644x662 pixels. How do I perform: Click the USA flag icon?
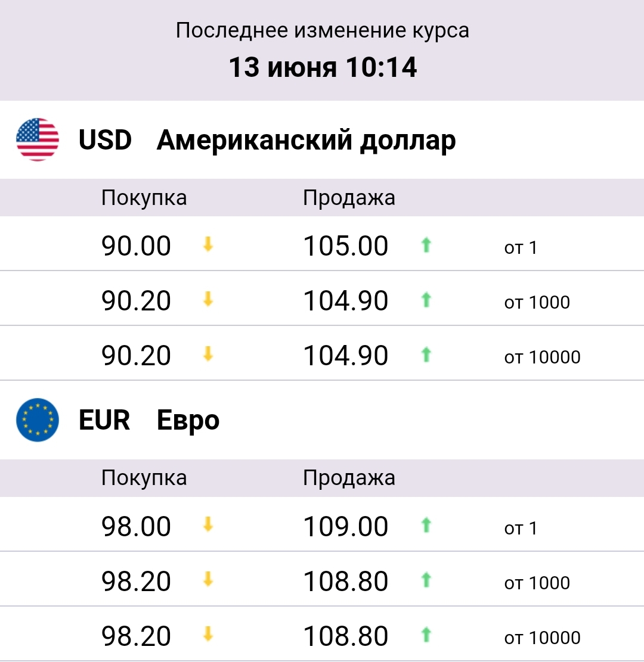click(37, 139)
